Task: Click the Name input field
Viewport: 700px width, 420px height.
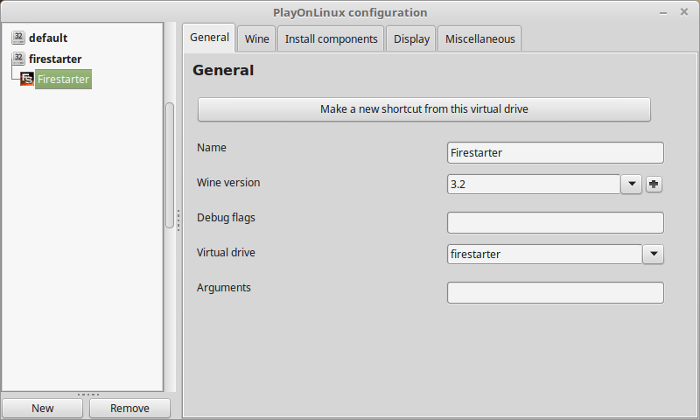Action: pos(555,153)
